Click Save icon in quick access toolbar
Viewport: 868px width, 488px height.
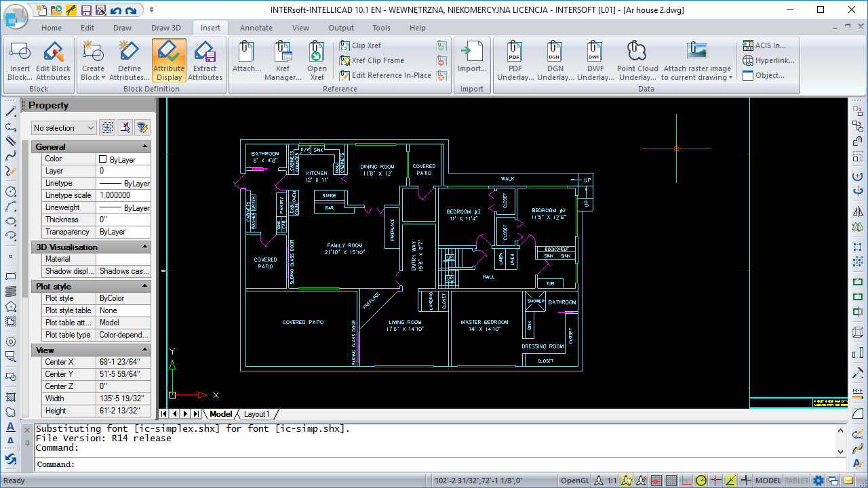(86, 10)
